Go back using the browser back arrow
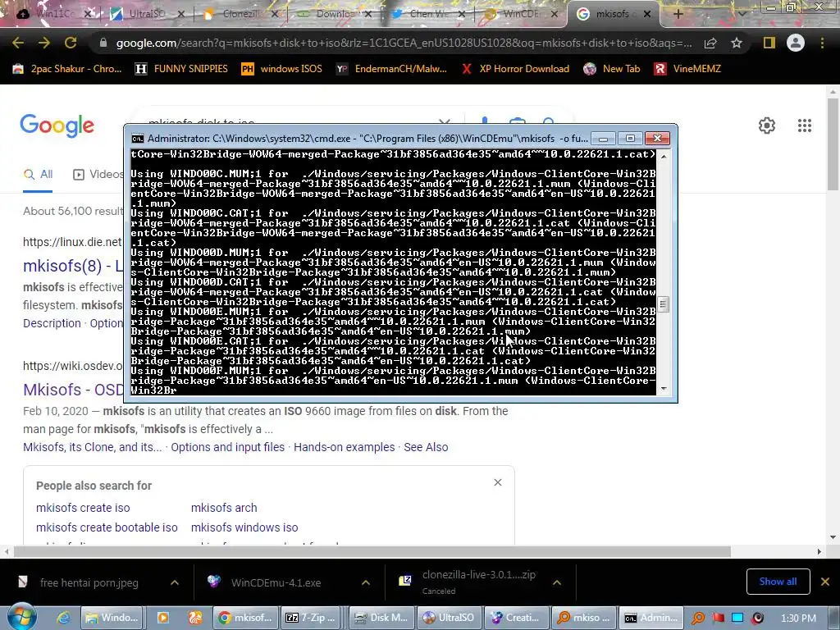Image resolution: width=840 pixels, height=630 pixels. [18, 43]
